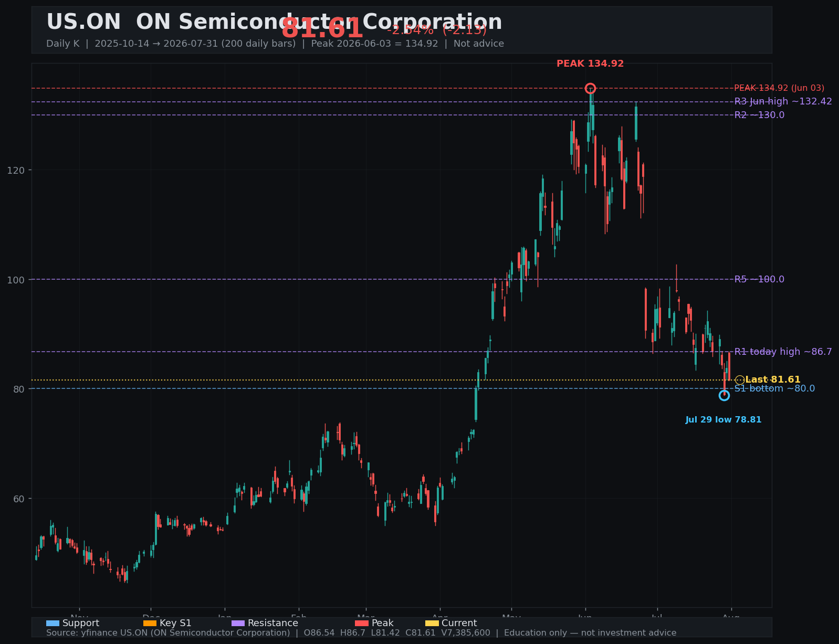
Task: Click the "R2 ~130.0" resistance label
Action: tap(759, 115)
